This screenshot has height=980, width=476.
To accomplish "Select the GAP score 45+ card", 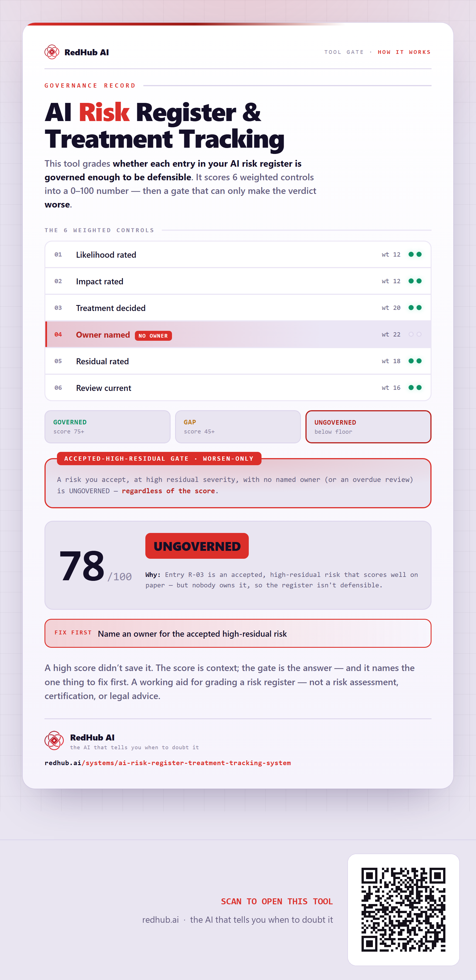I will coord(238,427).
